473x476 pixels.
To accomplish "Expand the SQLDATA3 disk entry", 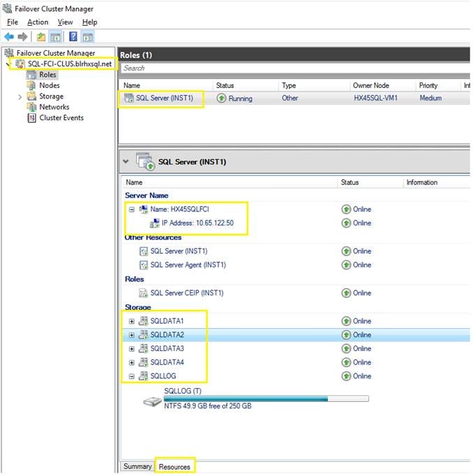I will click(x=132, y=349).
